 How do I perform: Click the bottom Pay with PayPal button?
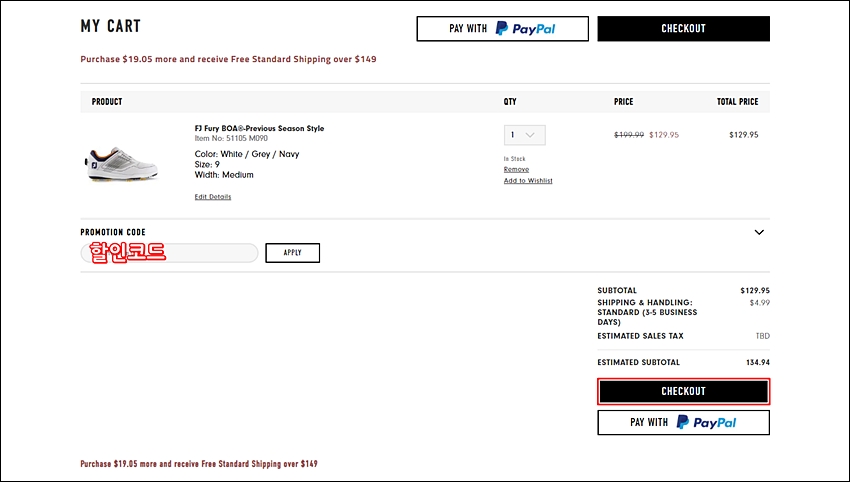point(684,422)
